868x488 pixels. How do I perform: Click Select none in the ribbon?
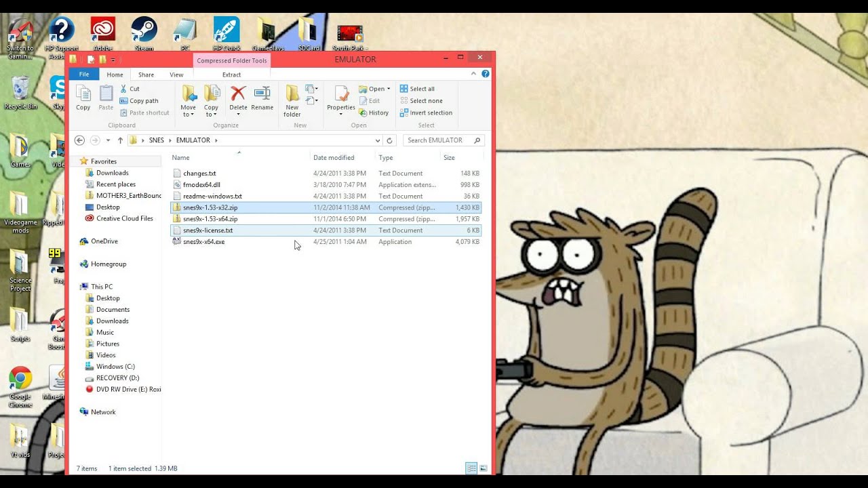pos(420,101)
